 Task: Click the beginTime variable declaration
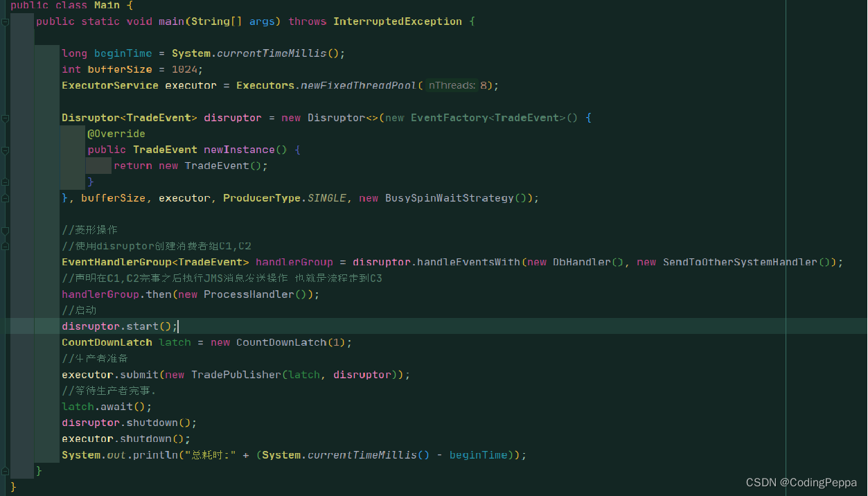[123, 53]
